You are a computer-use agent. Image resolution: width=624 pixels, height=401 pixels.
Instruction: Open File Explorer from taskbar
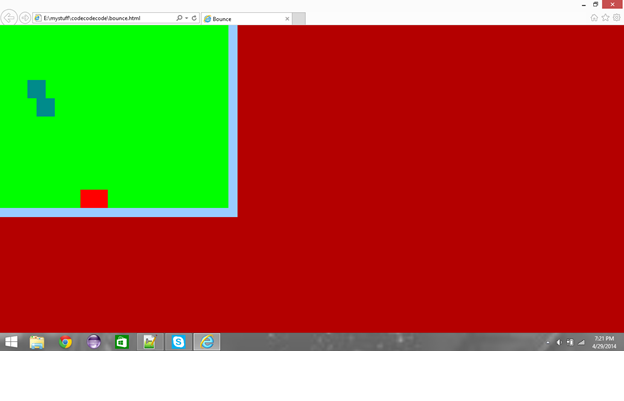(x=37, y=342)
